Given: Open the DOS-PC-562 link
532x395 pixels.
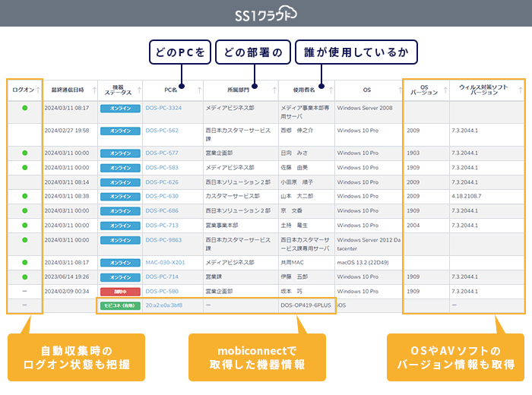Looking at the screenshot, I should pos(162,131).
